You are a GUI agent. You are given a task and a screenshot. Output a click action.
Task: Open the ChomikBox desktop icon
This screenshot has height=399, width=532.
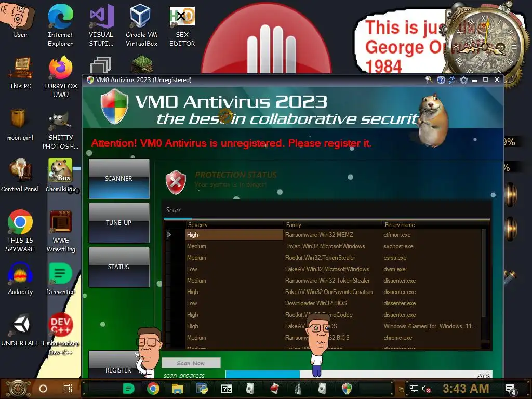coord(60,175)
